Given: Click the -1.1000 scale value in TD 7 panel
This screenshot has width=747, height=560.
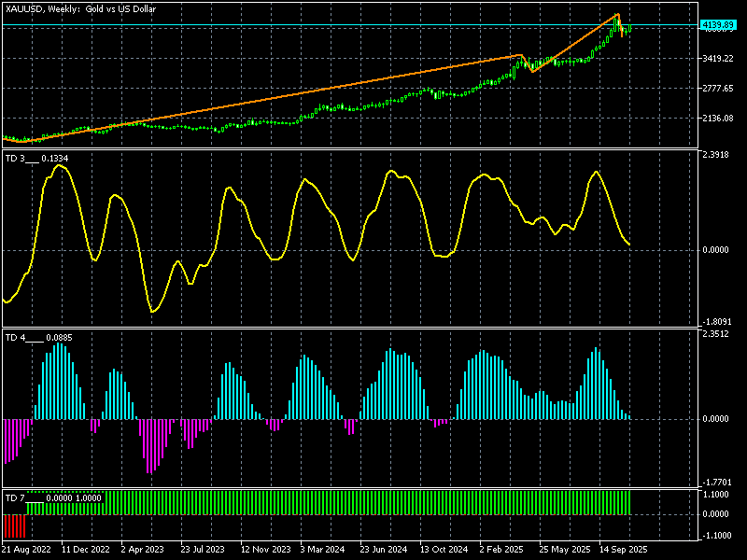Looking at the screenshot, I should [x=715, y=536].
